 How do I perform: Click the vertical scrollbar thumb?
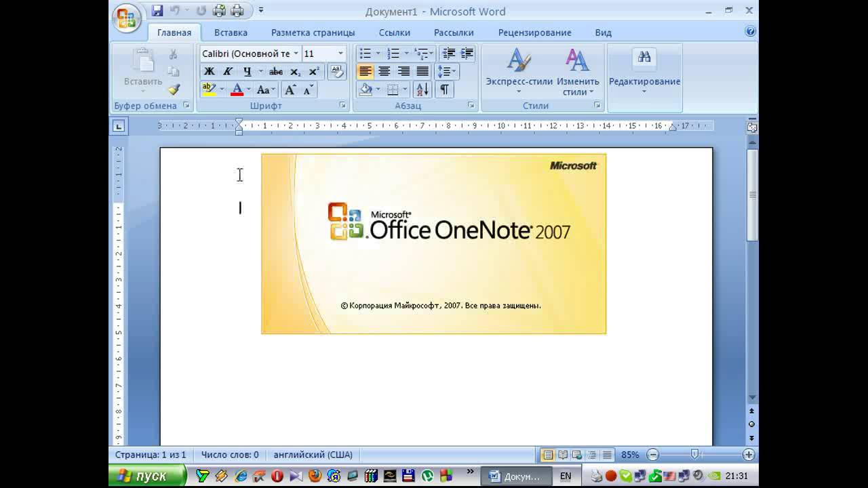point(752,195)
